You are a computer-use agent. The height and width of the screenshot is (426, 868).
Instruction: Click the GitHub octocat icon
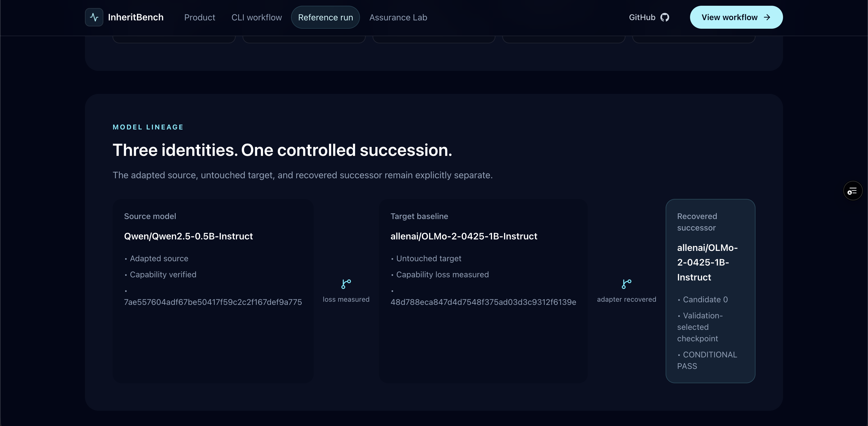664,17
